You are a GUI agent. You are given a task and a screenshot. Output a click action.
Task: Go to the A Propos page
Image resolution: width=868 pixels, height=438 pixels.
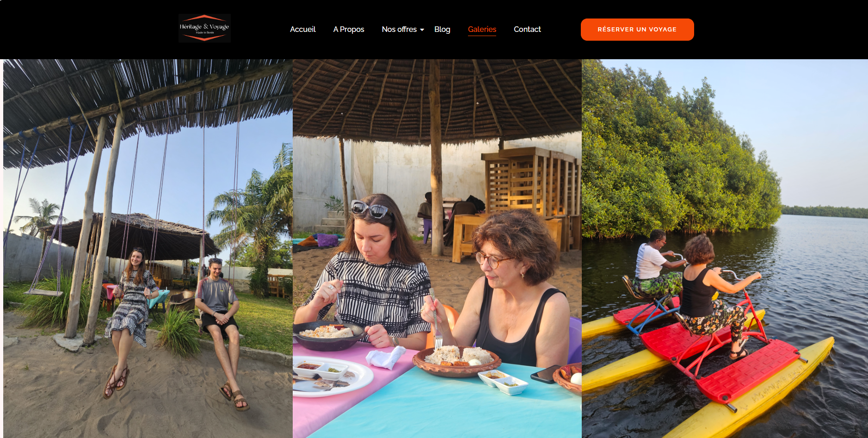click(x=349, y=29)
